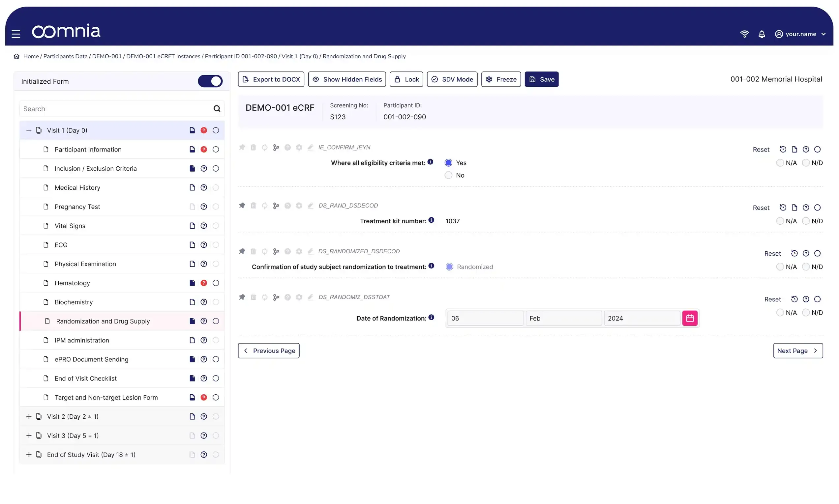Collapse the Visit 1 (Day 0) node
839x504 pixels.
29,130
